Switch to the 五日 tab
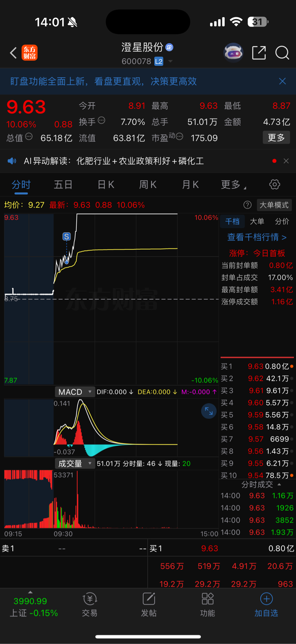Screen dimensions: 296x644 click(x=63, y=185)
